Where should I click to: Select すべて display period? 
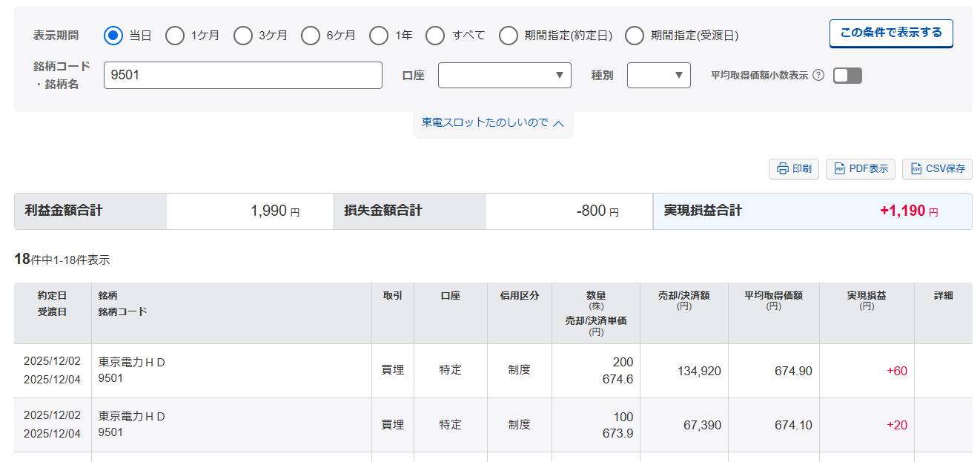(x=436, y=36)
